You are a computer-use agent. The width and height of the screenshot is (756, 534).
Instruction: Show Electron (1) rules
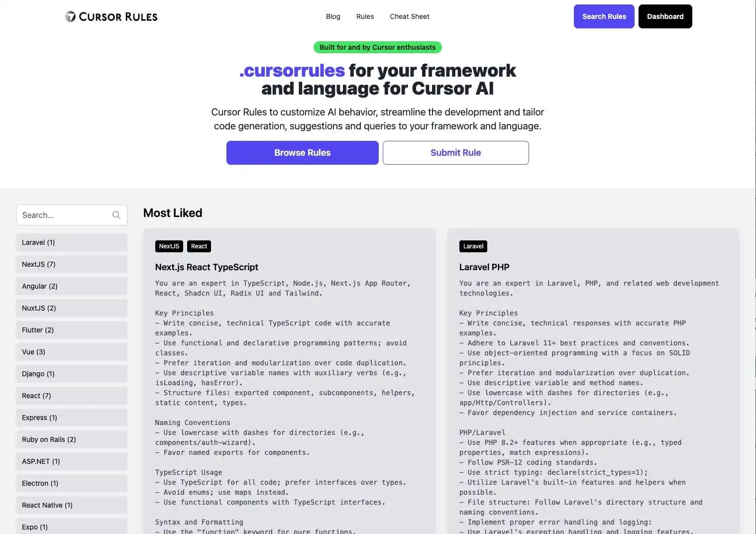[72, 483]
